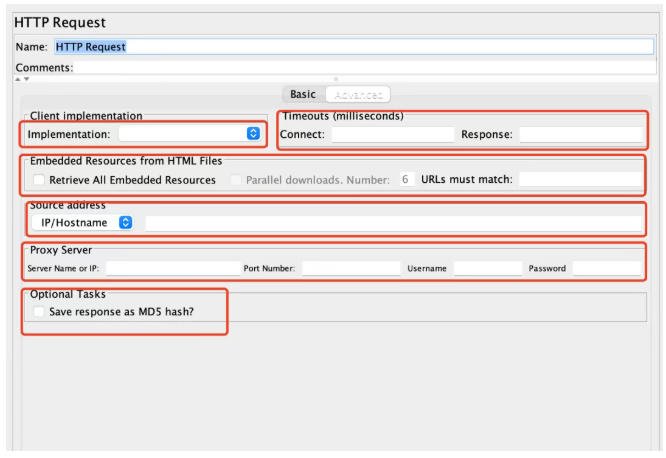Click the Name field containing HTTP Request
The width and height of the screenshot is (666, 458).
[x=354, y=47]
